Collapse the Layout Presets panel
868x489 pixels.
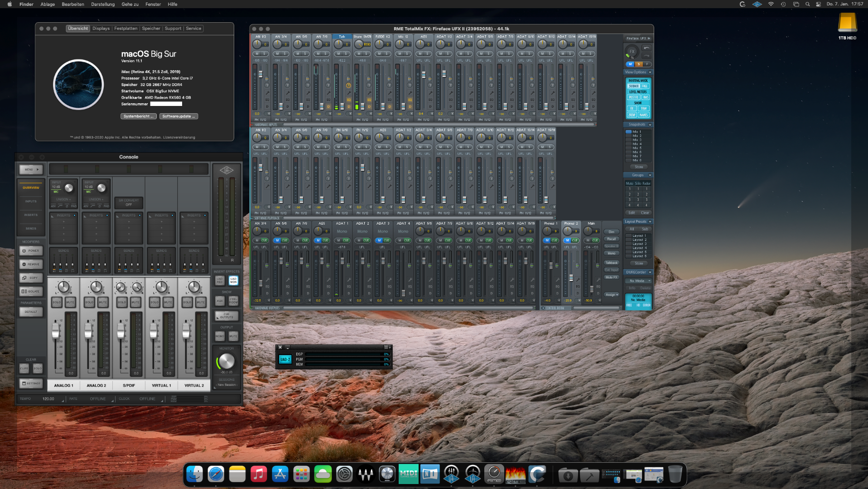pos(650,222)
